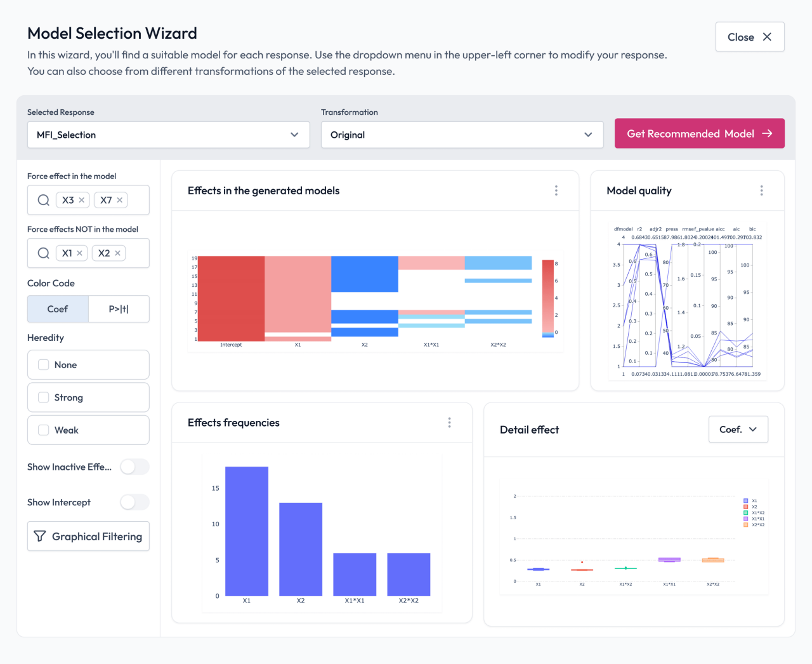The height and width of the screenshot is (664, 812).
Task: Check the None heredity option
Action: pyautogui.click(x=43, y=364)
